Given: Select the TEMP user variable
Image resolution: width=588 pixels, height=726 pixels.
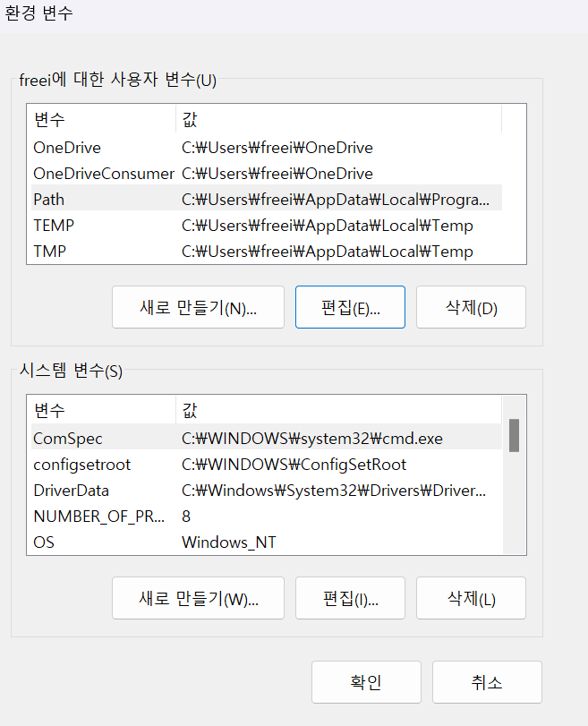Looking at the screenshot, I should [x=267, y=226].
